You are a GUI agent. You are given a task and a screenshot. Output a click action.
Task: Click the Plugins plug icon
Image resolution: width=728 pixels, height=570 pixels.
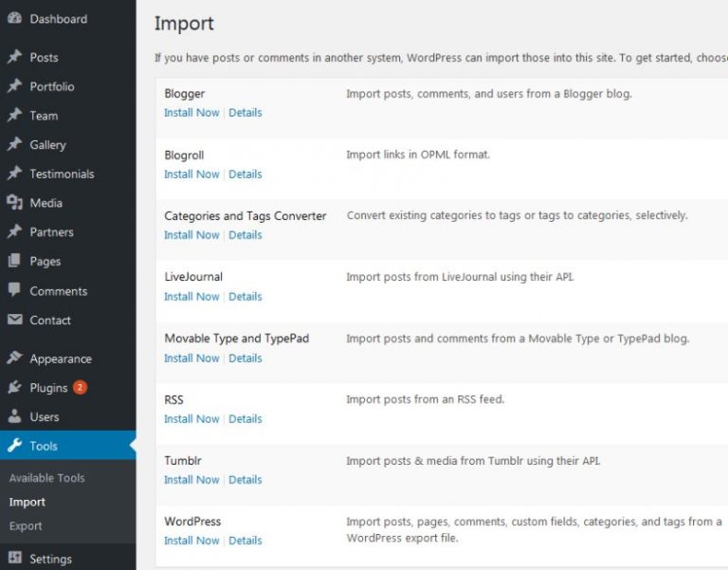point(14,387)
